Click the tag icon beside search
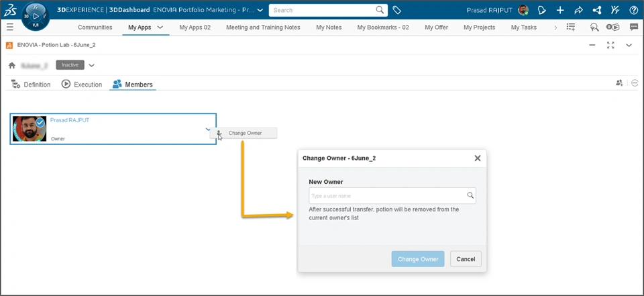Viewport: 644px width, 296px height. point(397,10)
